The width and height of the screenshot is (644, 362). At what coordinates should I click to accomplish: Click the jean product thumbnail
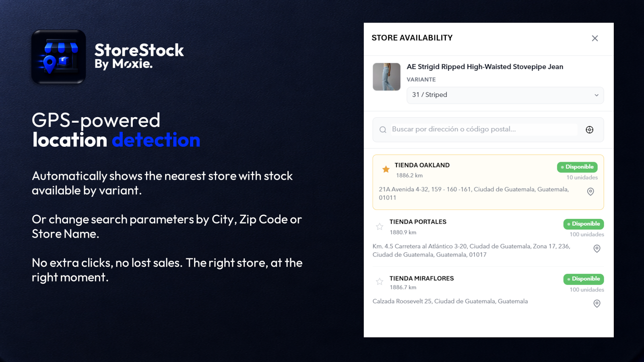click(386, 77)
